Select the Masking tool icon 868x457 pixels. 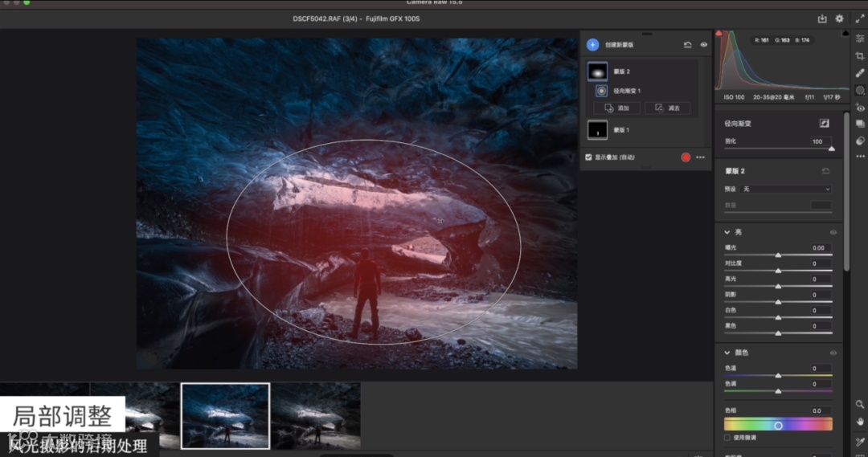pos(860,90)
